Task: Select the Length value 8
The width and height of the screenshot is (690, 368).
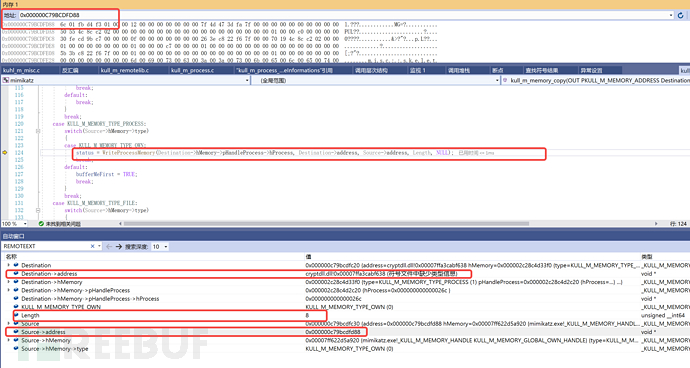Action: pos(307,315)
